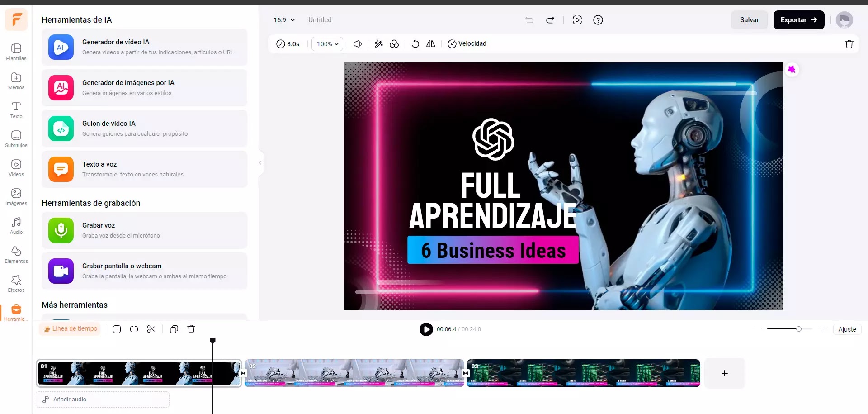Open the Medios sidebar panel
The width and height of the screenshot is (868, 414).
point(16,81)
